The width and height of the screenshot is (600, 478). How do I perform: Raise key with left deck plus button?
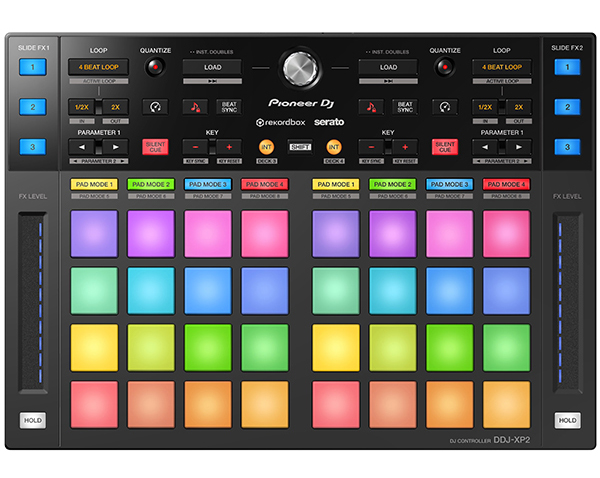229,147
